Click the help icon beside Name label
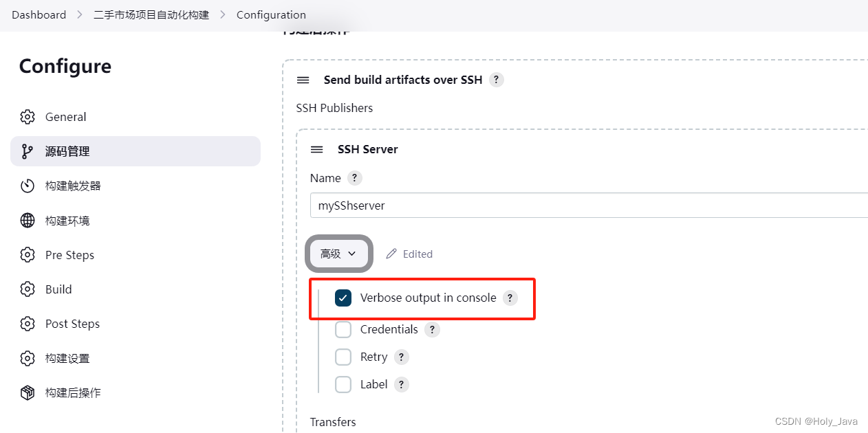This screenshot has width=868, height=433. click(x=354, y=178)
